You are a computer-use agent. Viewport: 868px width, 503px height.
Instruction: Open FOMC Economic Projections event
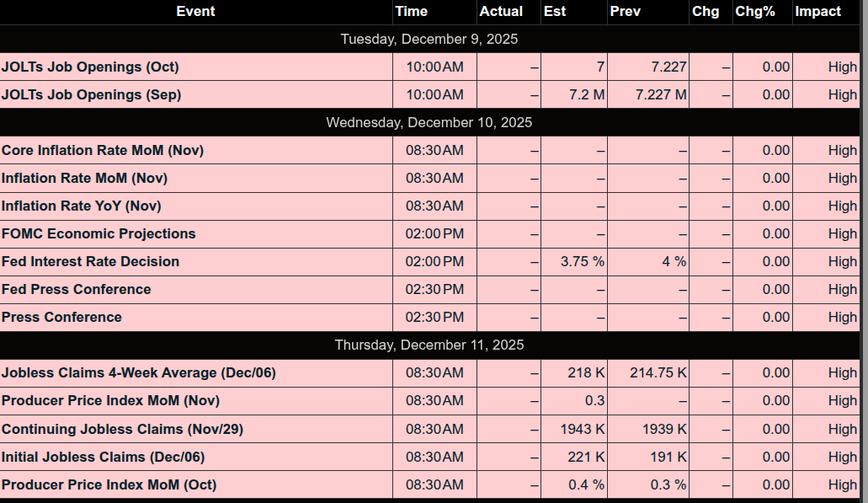coord(99,234)
